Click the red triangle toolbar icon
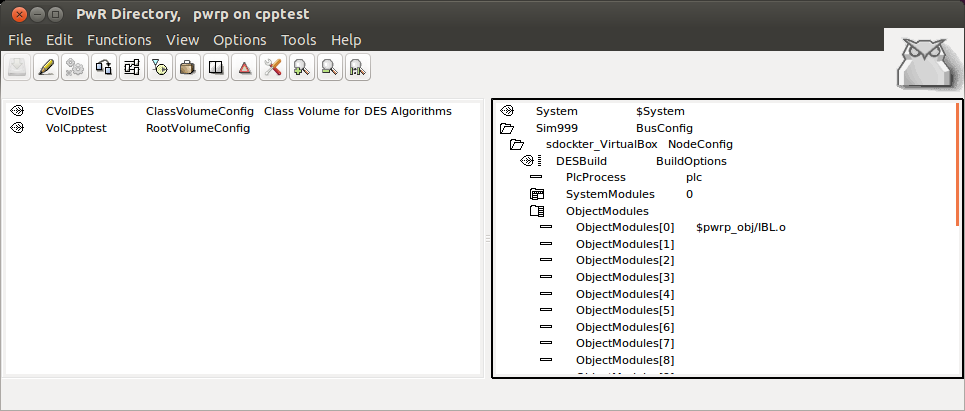 pos(244,67)
